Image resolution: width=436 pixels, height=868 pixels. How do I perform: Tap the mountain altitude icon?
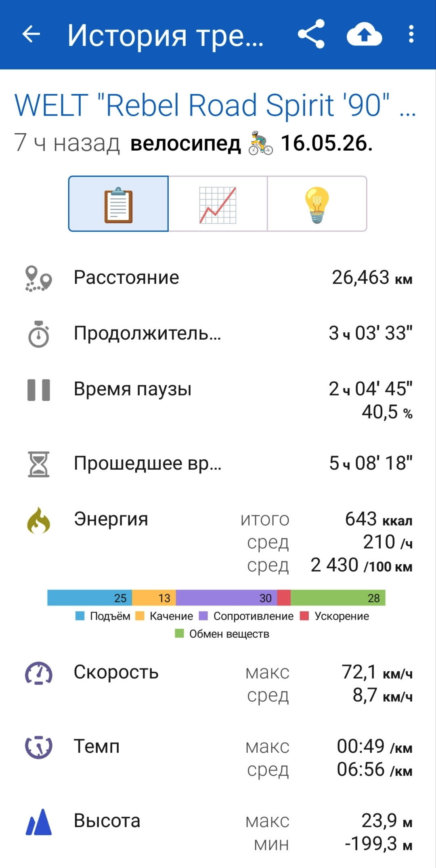pyautogui.click(x=38, y=822)
